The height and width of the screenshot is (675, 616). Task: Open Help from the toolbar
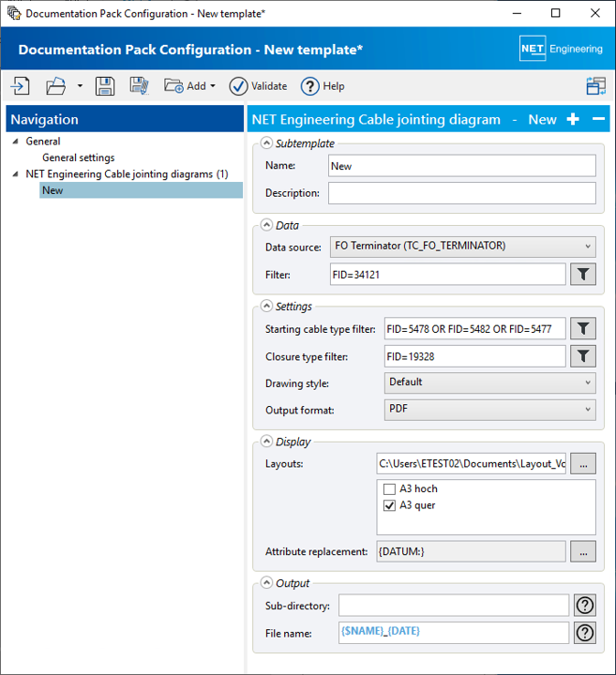(323, 86)
